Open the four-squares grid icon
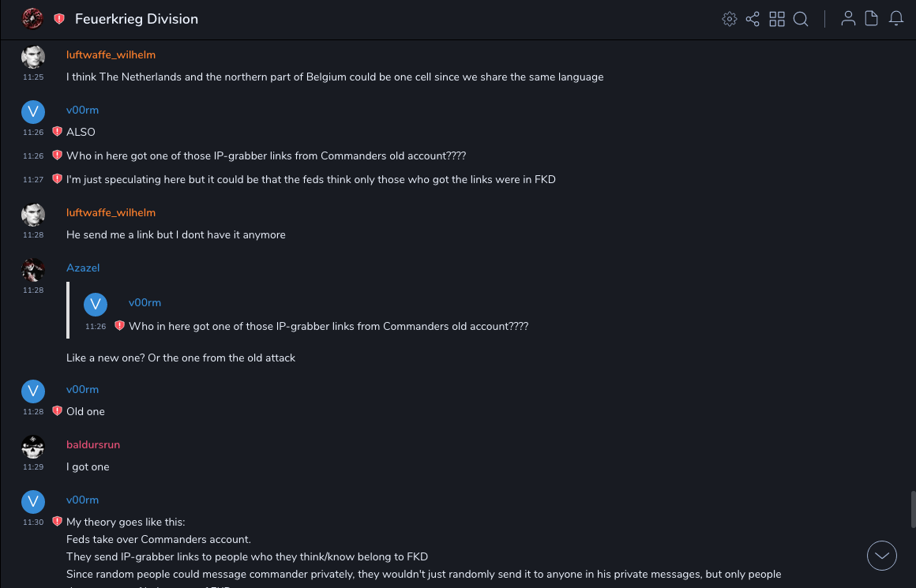The height and width of the screenshot is (588, 916). coord(777,19)
